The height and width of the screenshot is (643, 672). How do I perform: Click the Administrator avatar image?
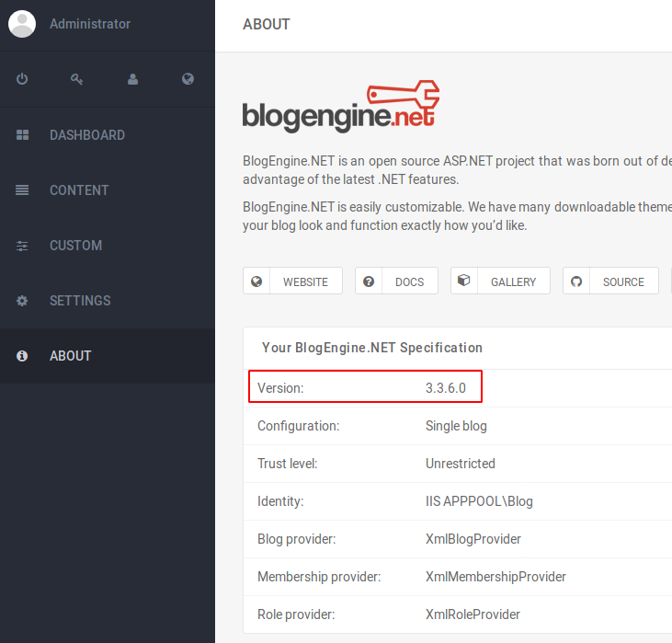(22, 24)
